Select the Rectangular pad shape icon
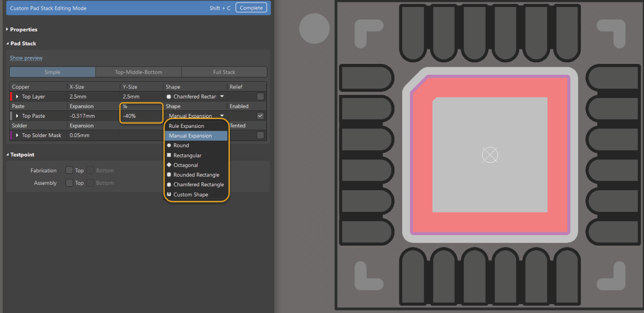This screenshot has width=644, height=313. pos(169,155)
